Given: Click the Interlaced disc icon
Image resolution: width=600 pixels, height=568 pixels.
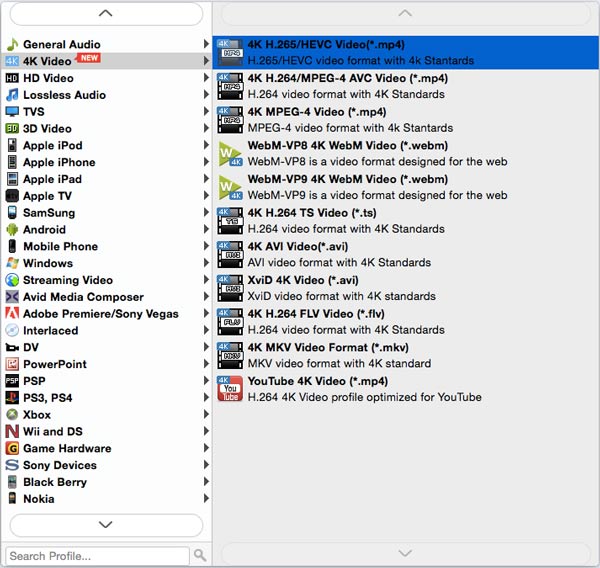Looking at the screenshot, I should [x=12, y=330].
